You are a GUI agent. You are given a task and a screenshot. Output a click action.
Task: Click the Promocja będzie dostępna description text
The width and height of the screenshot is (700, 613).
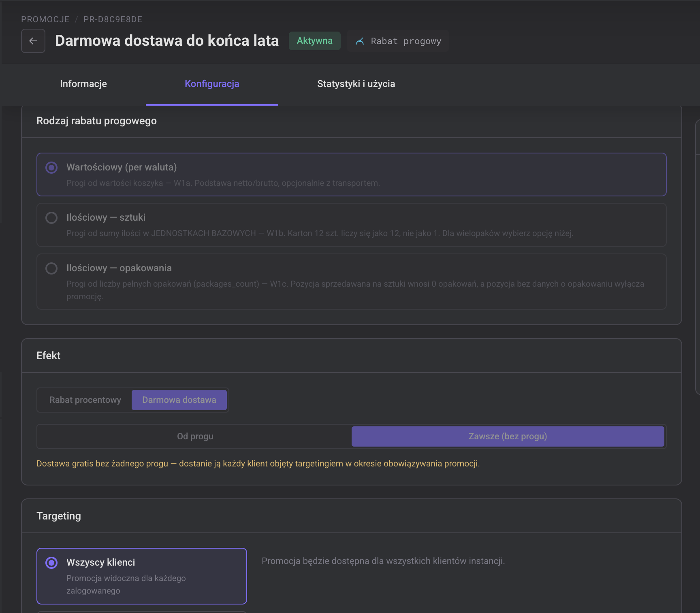[x=383, y=561]
